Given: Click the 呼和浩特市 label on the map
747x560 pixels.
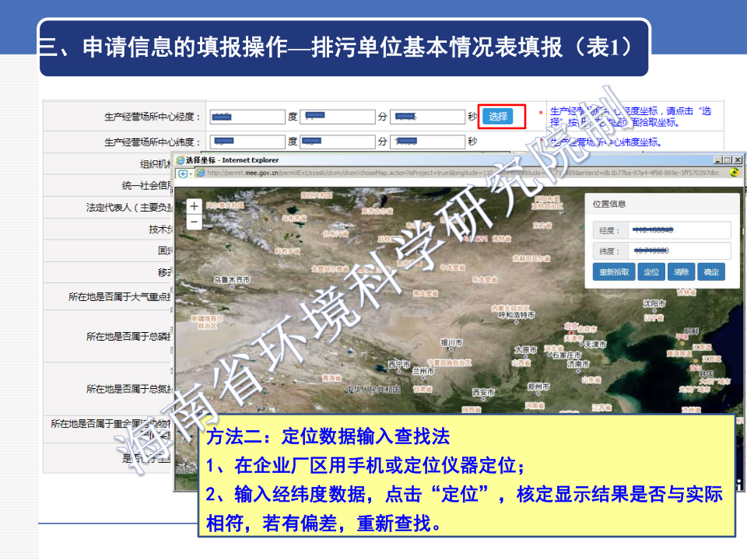Looking at the screenshot, I should coord(516,315).
